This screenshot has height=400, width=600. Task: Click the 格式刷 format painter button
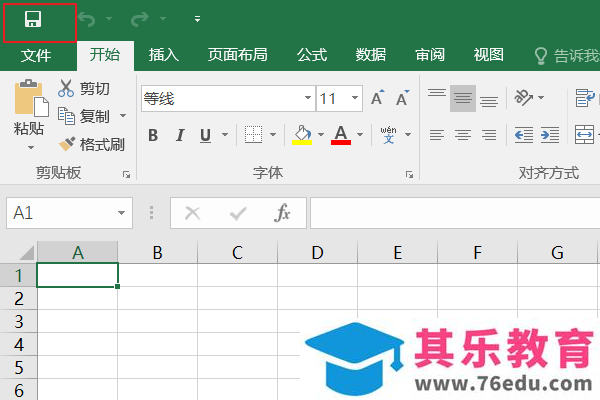91,144
